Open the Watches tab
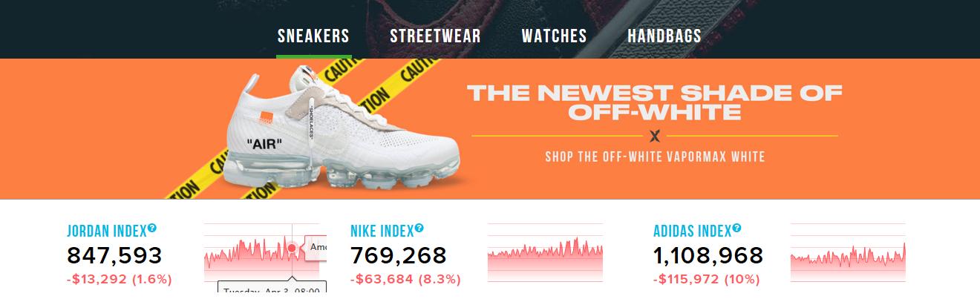 (554, 36)
